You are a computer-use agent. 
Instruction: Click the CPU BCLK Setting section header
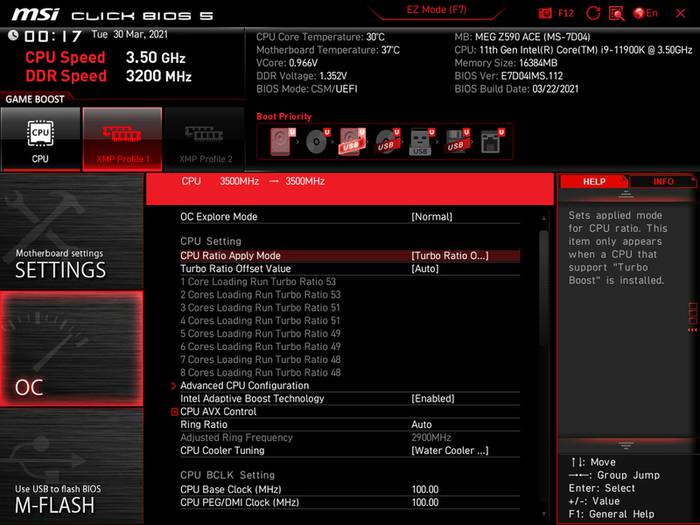(x=228, y=475)
